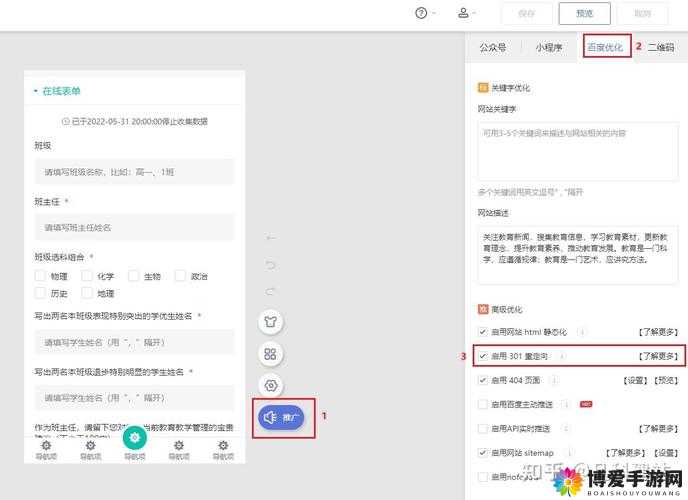Click the fourth 导航项 gear icon

[x=179, y=446]
